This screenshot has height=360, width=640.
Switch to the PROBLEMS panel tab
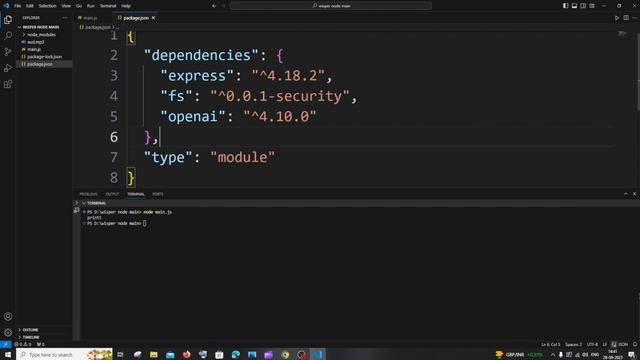[89, 194]
